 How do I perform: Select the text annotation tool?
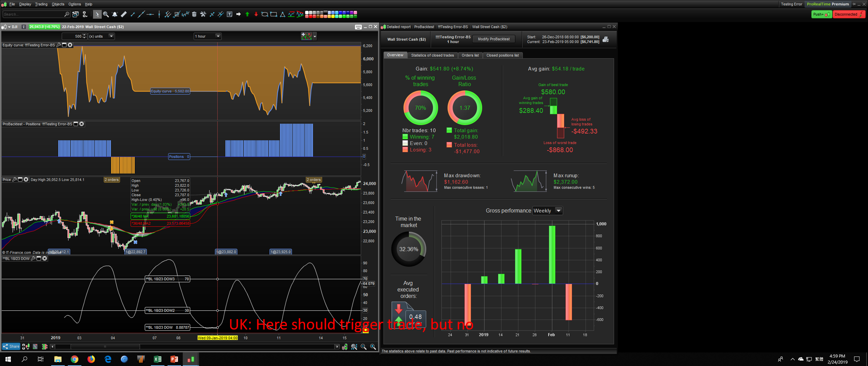click(x=230, y=14)
